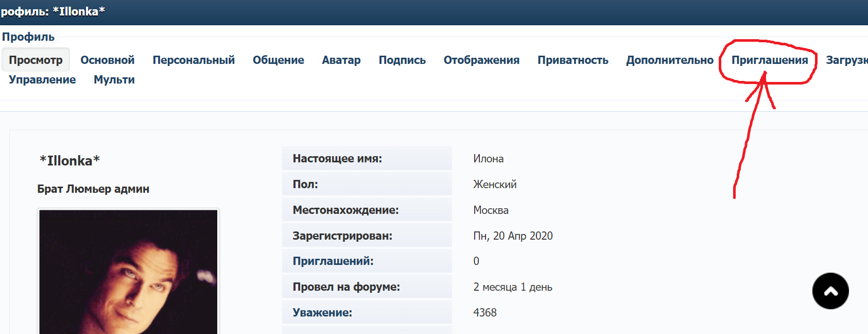Click the Брат Люмьер админ title
This screenshot has height=334, width=868.
pyautogui.click(x=93, y=189)
